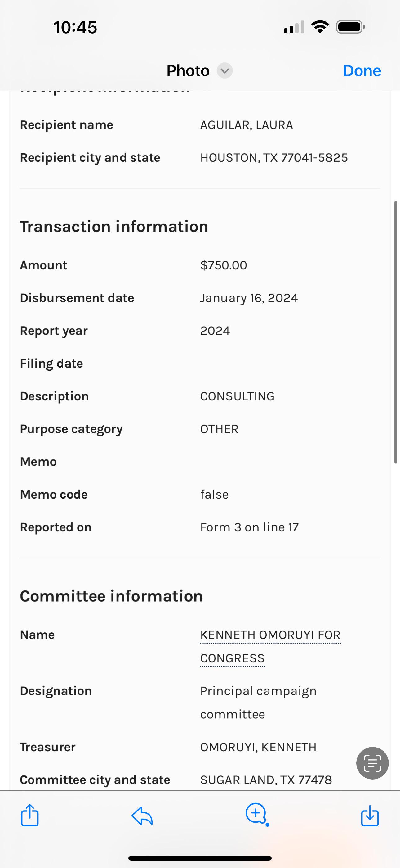Tap the Wi-Fi status icon
The height and width of the screenshot is (868, 400).
tap(320, 27)
